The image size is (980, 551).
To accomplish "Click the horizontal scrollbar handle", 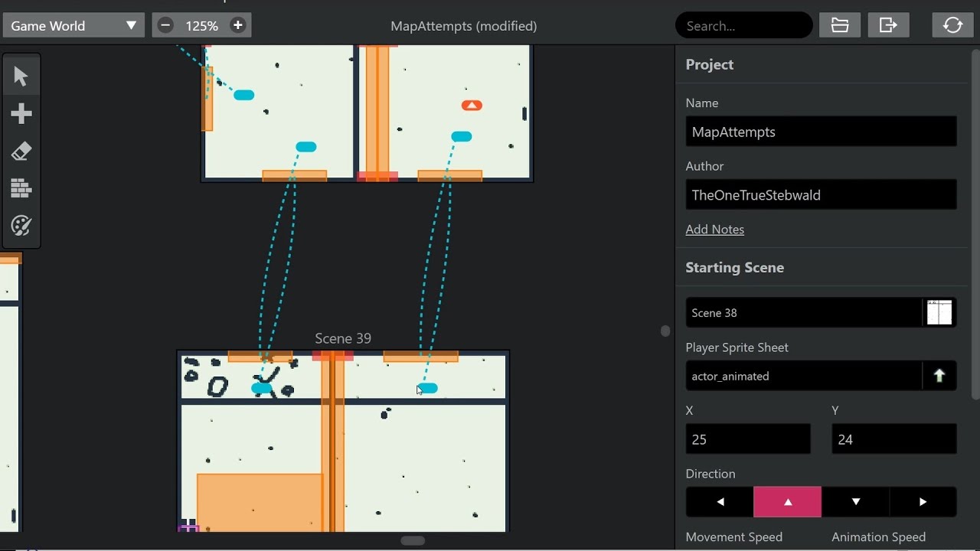I will tap(413, 541).
